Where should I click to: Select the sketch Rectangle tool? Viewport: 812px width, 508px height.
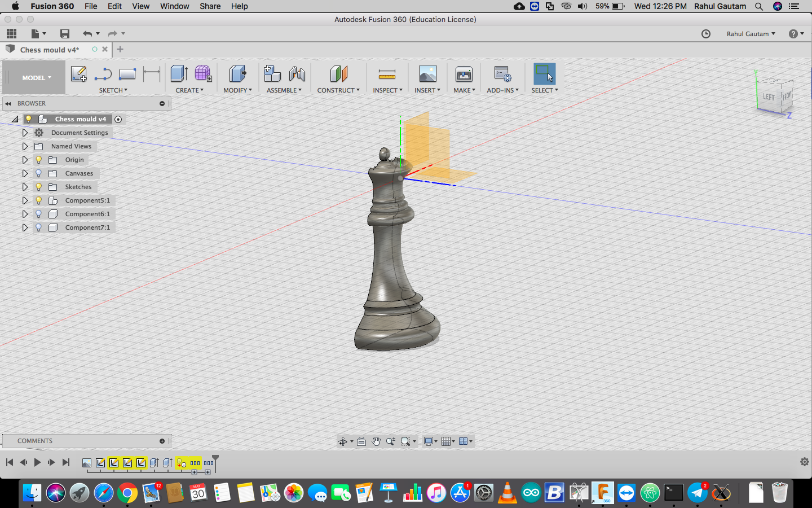click(127, 74)
